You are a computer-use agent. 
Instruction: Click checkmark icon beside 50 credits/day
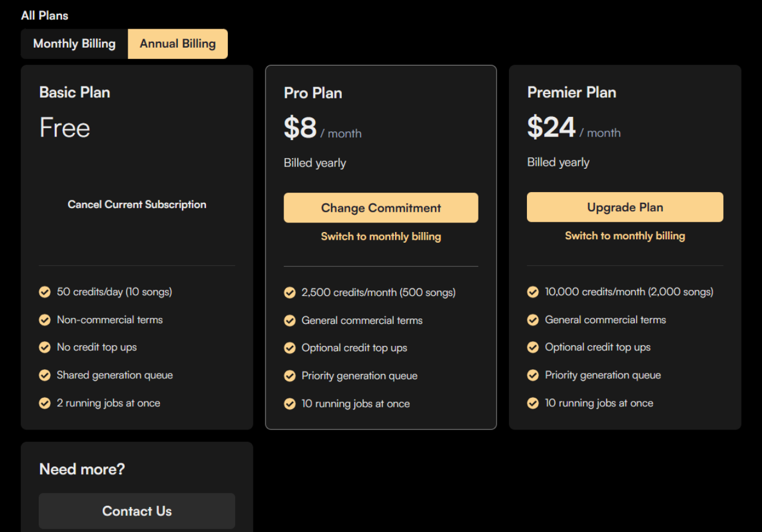(45, 292)
